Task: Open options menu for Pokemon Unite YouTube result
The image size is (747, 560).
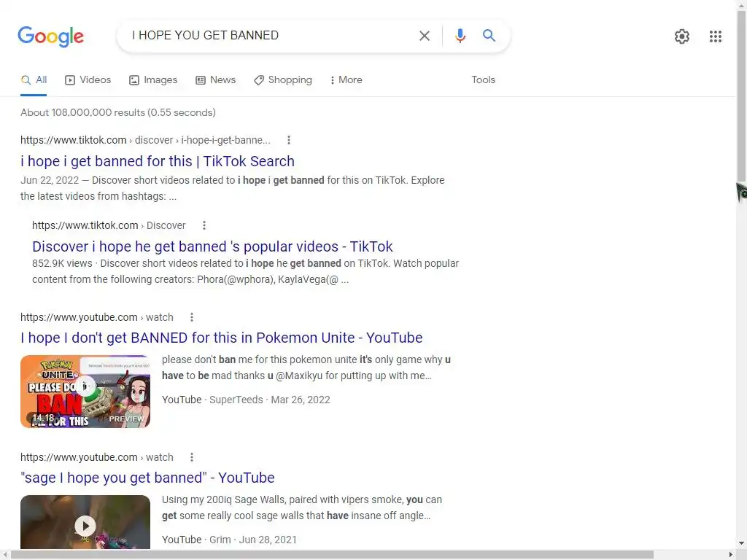Action: click(192, 317)
